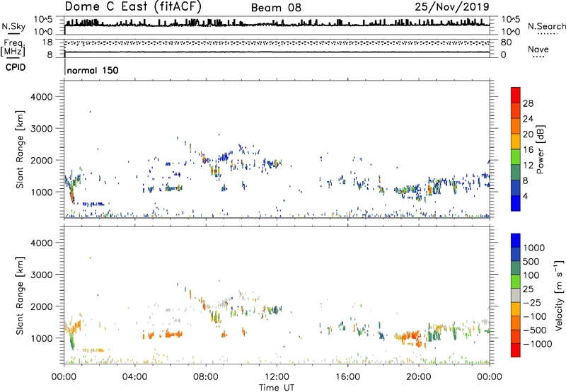Click 'Slant Range [km]' label of Power panel
This screenshot has height=392, width=566.
click(20, 149)
